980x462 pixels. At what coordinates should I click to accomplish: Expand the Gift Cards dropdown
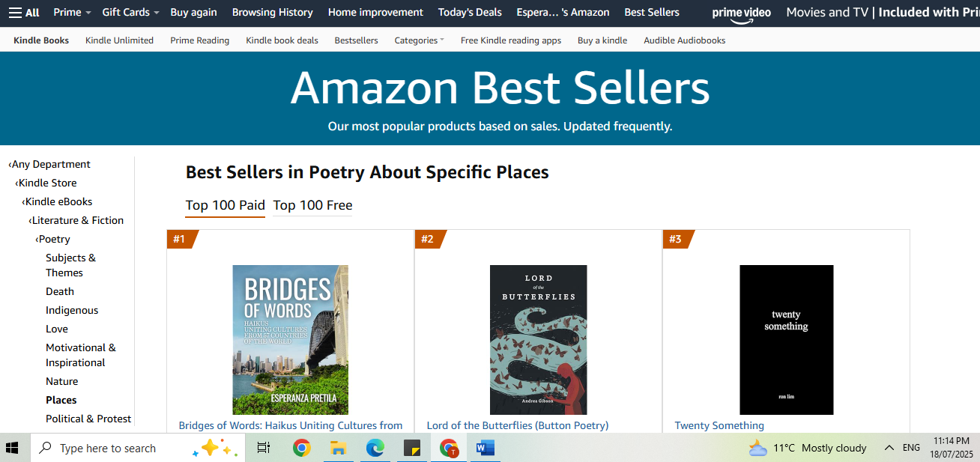pyautogui.click(x=130, y=12)
